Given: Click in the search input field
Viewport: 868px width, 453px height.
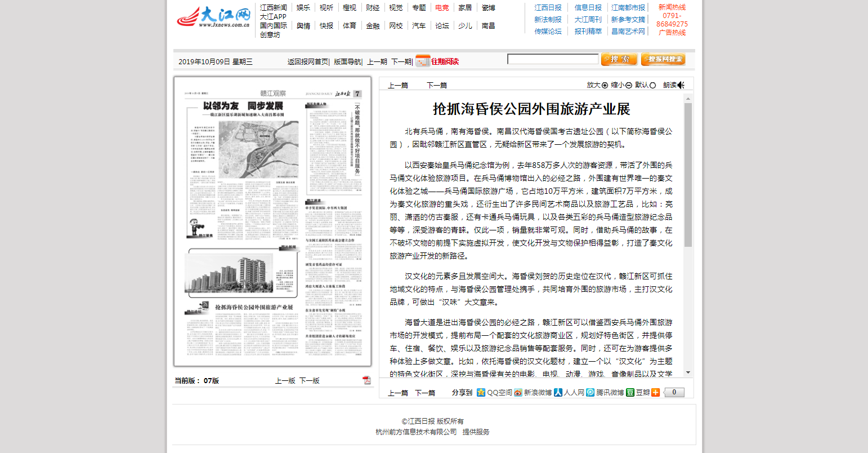Looking at the screenshot, I should pyautogui.click(x=553, y=59).
